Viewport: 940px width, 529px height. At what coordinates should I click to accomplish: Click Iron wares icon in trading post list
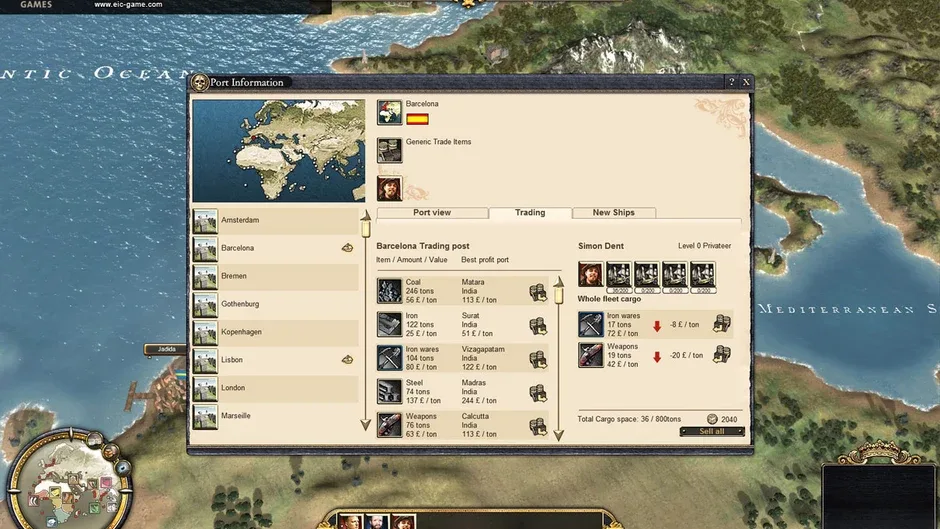pyautogui.click(x=389, y=358)
